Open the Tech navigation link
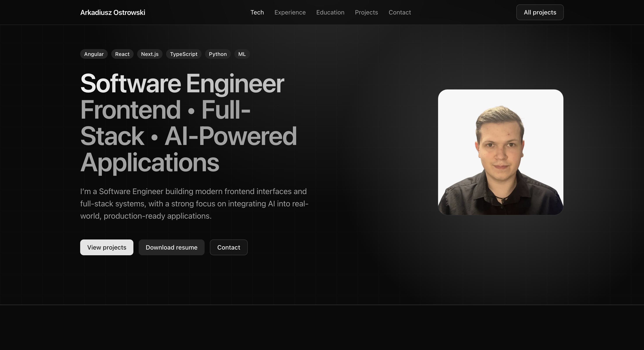 coord(257,12)
